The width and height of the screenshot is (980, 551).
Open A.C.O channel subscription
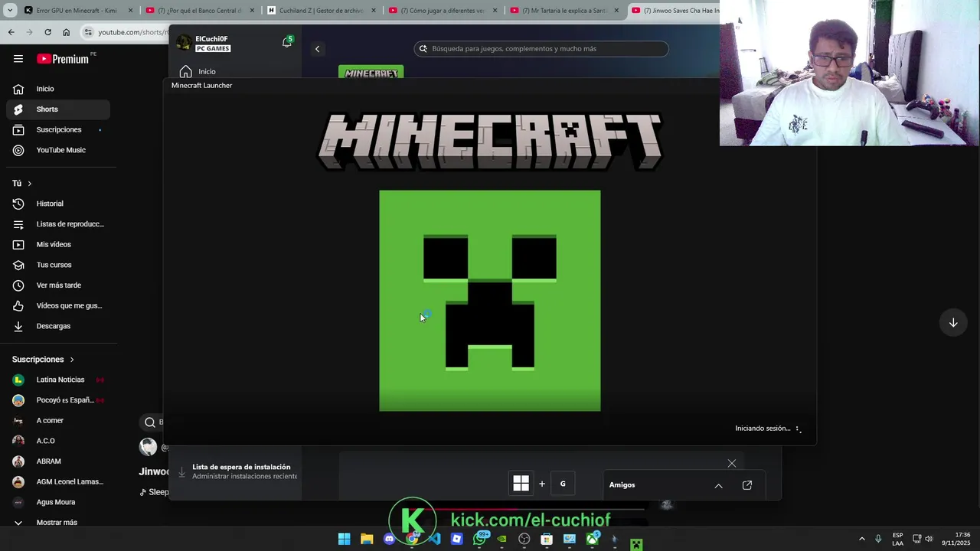pyautogui.click(x=58, y=441)
